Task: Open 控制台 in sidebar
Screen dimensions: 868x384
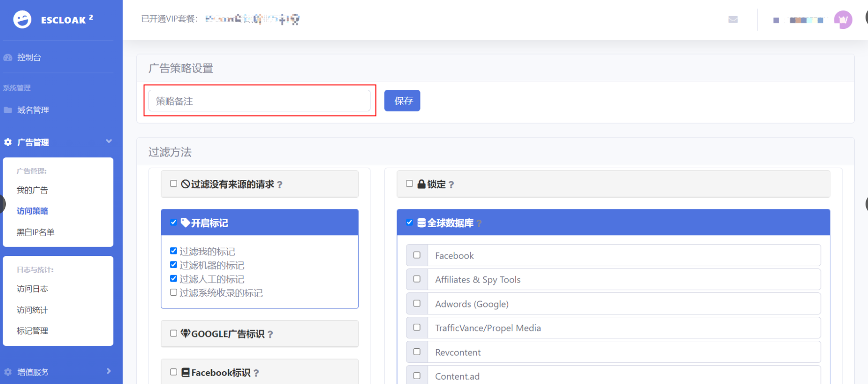Action: (x=29, y=57)
